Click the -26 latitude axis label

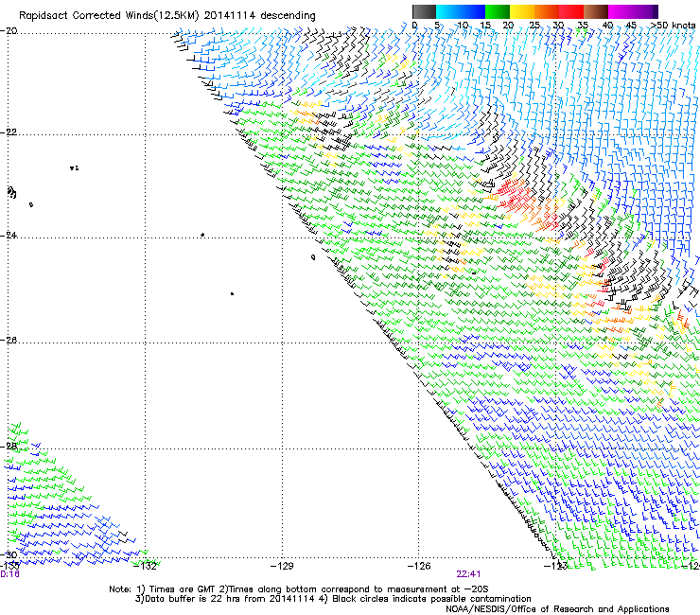pyautogui.click(x=9, y=341)
